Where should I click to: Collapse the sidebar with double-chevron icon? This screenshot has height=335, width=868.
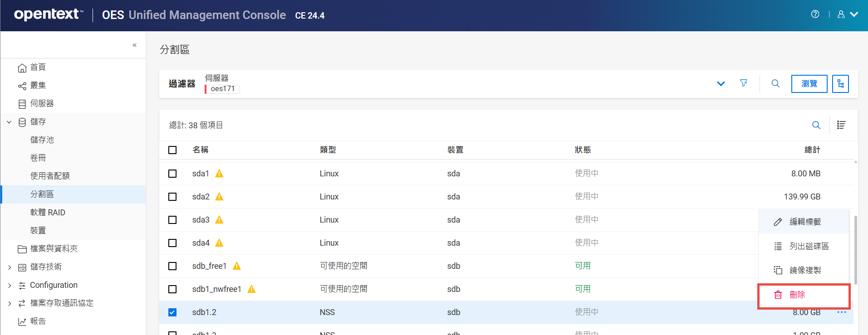[135, 45]
